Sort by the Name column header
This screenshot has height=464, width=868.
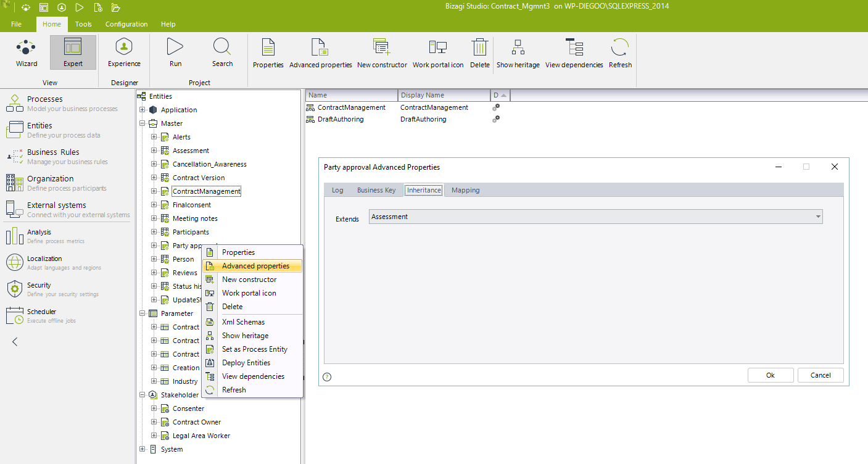point(352,95)
